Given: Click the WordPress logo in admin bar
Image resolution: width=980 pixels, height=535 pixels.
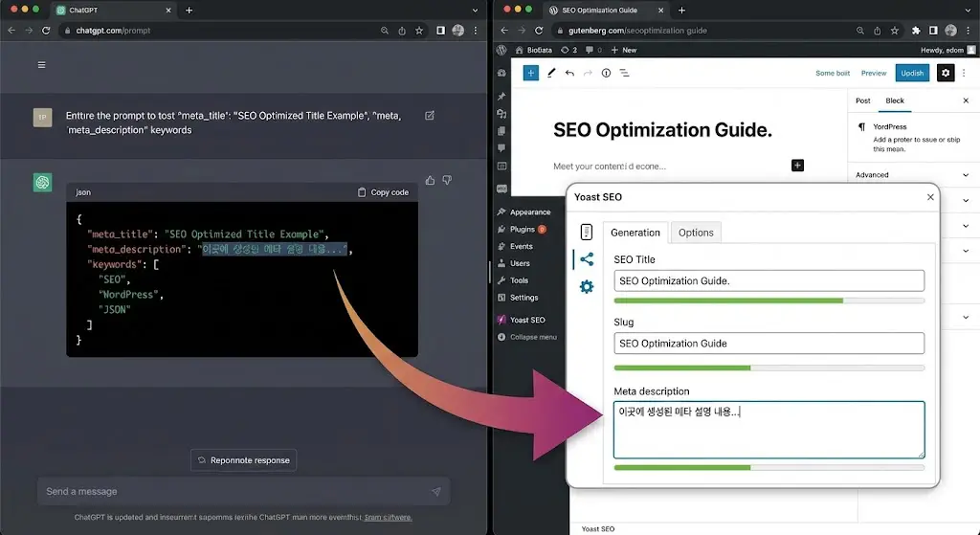Looking at the screenshot, I should point(501,50).
